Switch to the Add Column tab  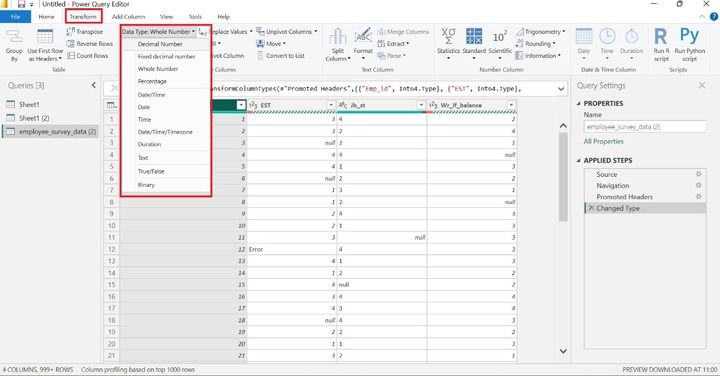click(x=129, y=17)
